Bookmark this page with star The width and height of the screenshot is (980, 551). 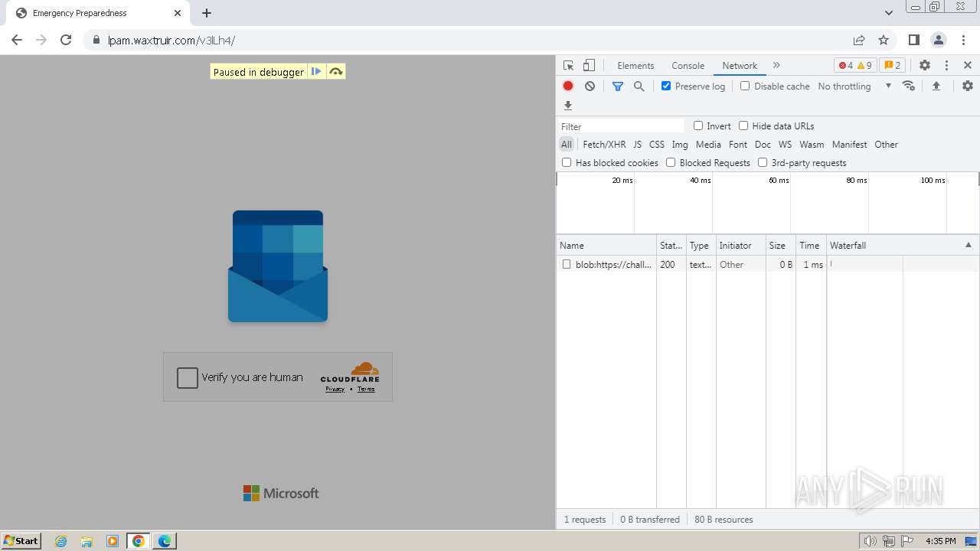pos(884,40)
